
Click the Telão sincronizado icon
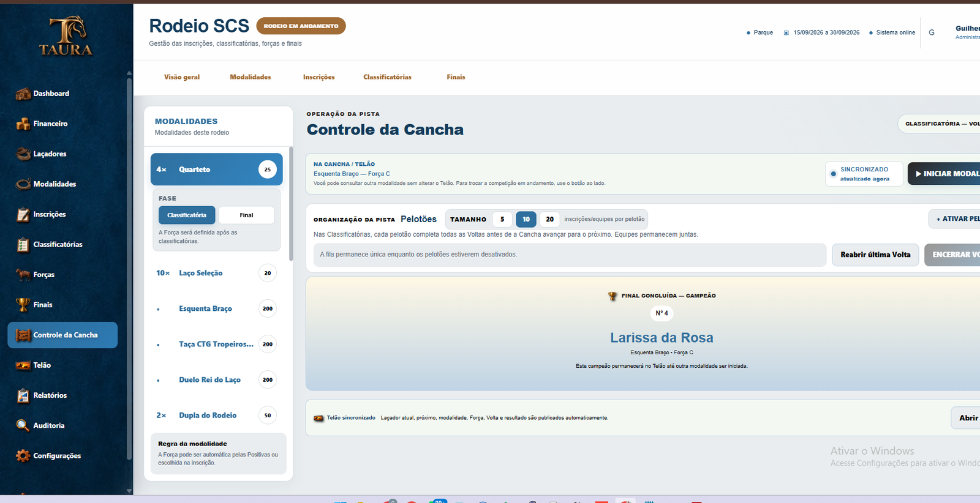(x=318, y=418)
